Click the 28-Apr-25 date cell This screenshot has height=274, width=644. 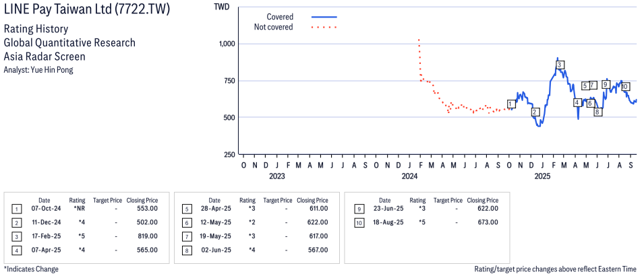[214, 209]
